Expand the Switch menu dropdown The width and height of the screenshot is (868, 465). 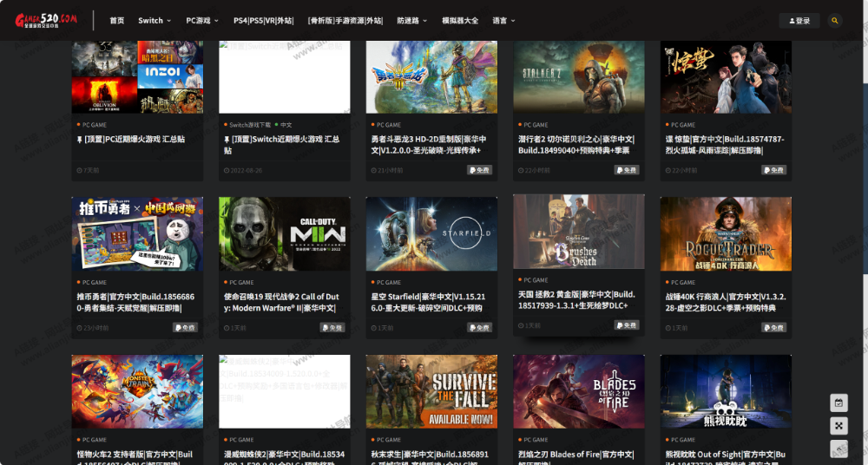point(155,21)
